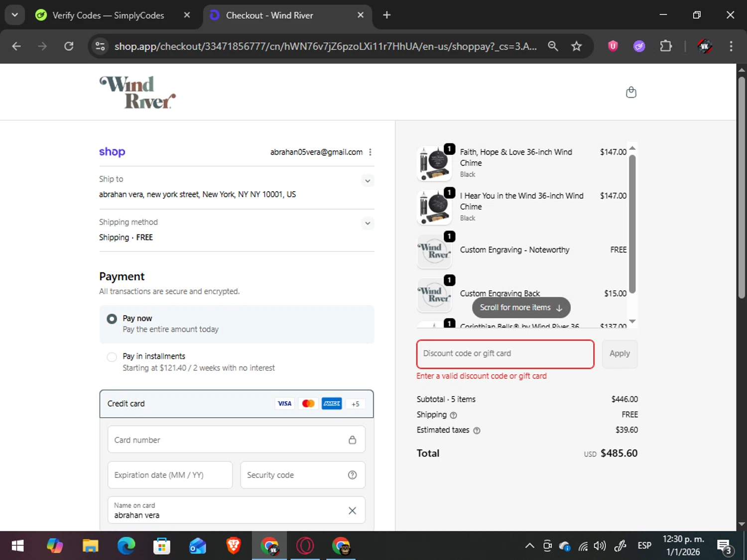The width and height of the screenshot is (747, 560).
Task: Click the browser address bar URL
Action: tap(325, 46)
